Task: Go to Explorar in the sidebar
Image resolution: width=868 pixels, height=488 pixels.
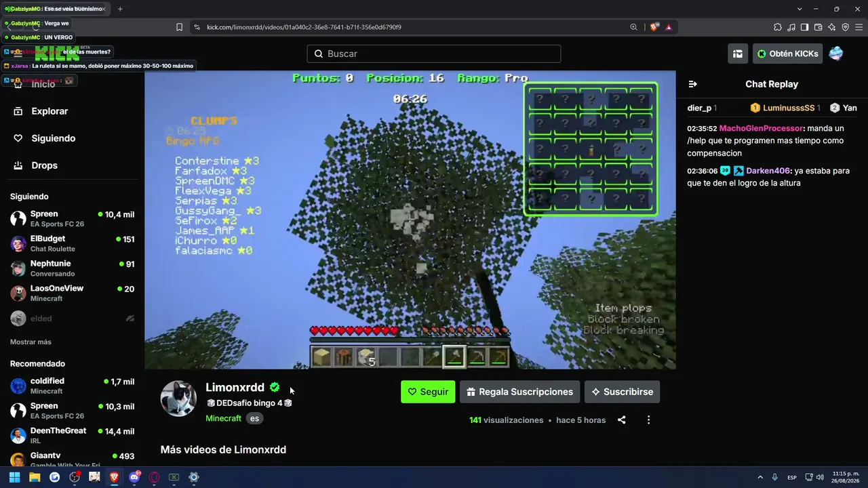Action: pos(41,111)
